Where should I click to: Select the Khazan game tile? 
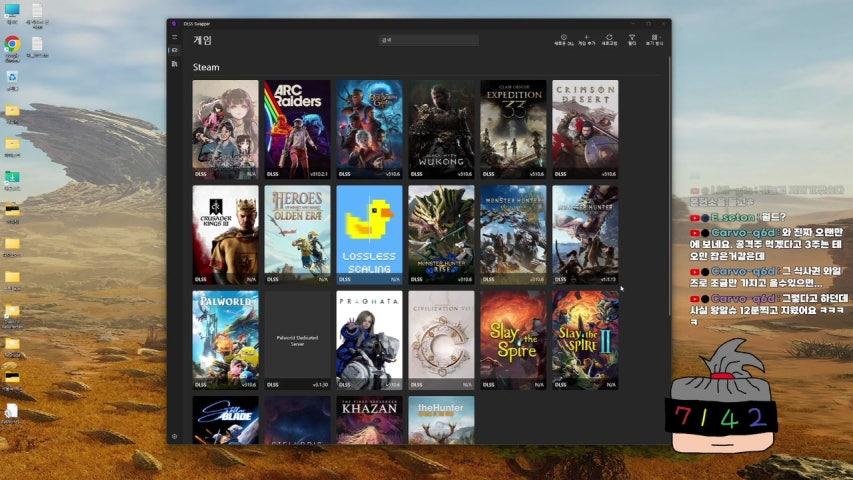(369, 420)
